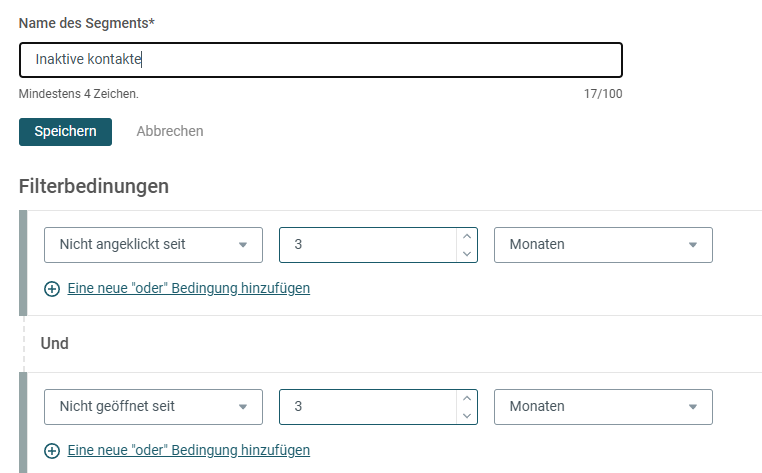Screen dimensions: 762x473
Task: Click the 'Mindestens 4 Zeichen.' hint text
Action: point(79,93)
